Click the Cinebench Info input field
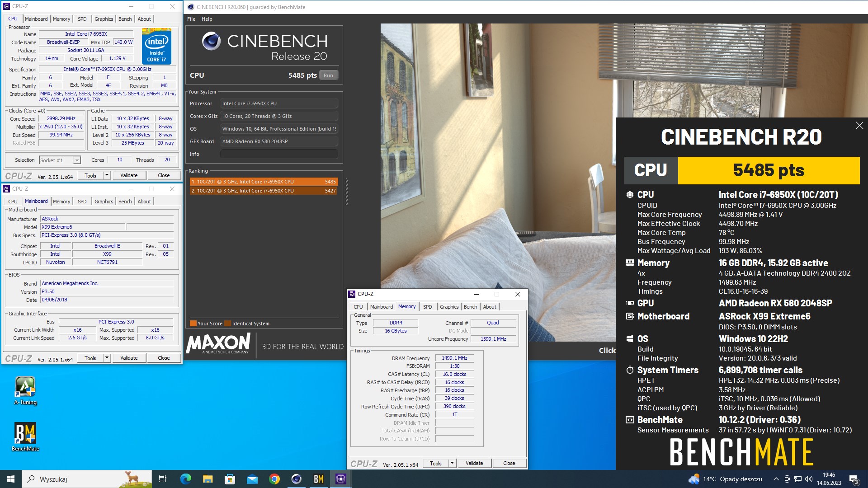 (x=279, y=154)
